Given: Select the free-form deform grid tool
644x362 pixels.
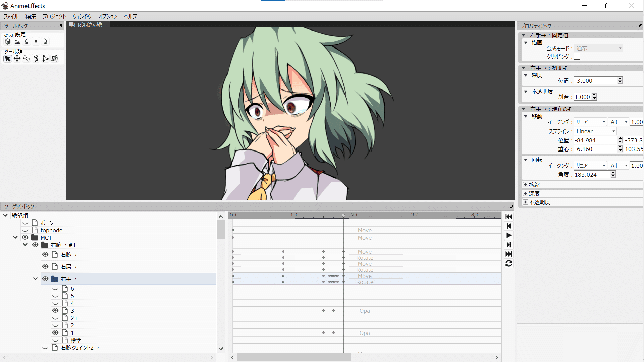Looking at the screenshot, I should point(55,59).
